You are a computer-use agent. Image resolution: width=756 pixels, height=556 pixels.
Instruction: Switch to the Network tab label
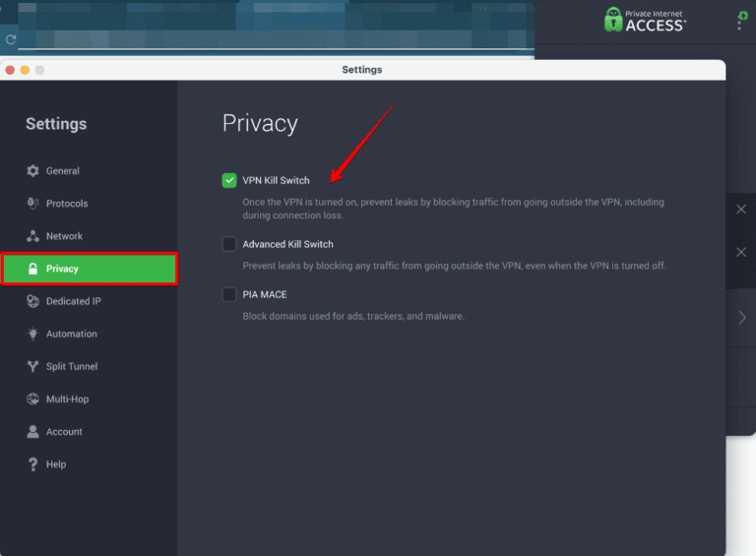pos(64,236)
